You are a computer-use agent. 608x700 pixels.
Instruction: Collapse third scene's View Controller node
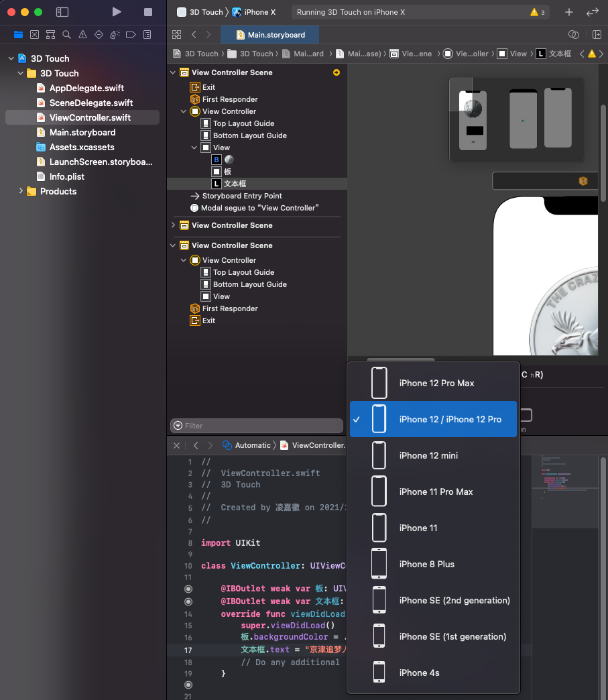(184, 260)
